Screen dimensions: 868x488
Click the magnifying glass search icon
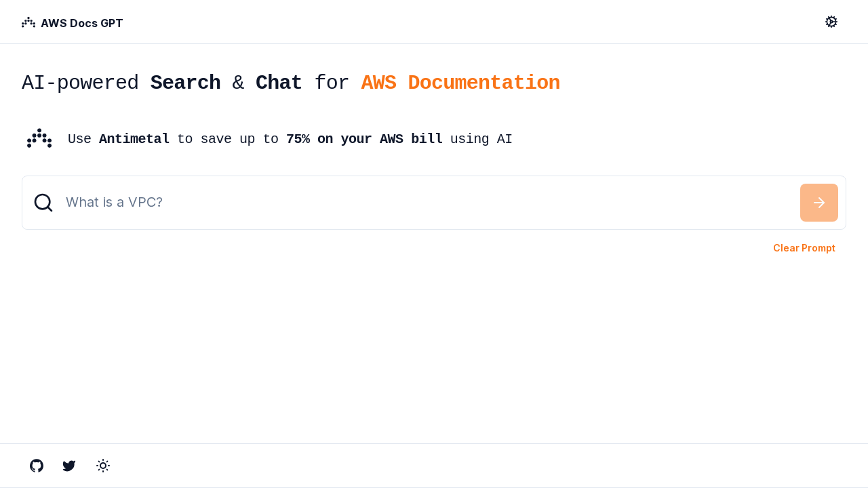(43, 201)
